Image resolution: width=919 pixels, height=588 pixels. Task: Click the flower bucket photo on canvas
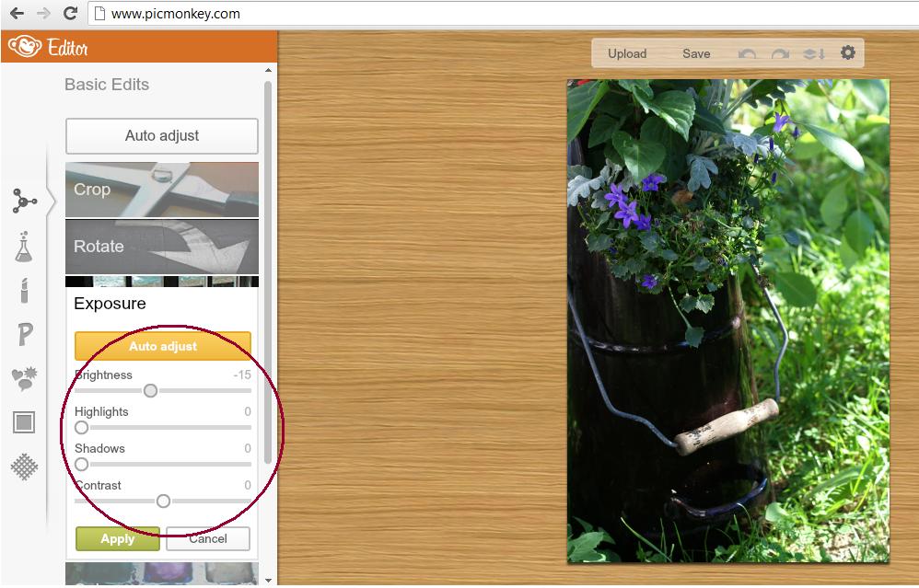[728, 321]
